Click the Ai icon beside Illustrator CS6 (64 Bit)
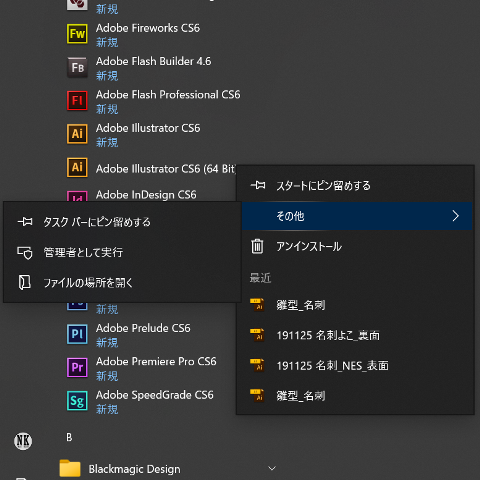The image size is (480, 480). [77, 167]
